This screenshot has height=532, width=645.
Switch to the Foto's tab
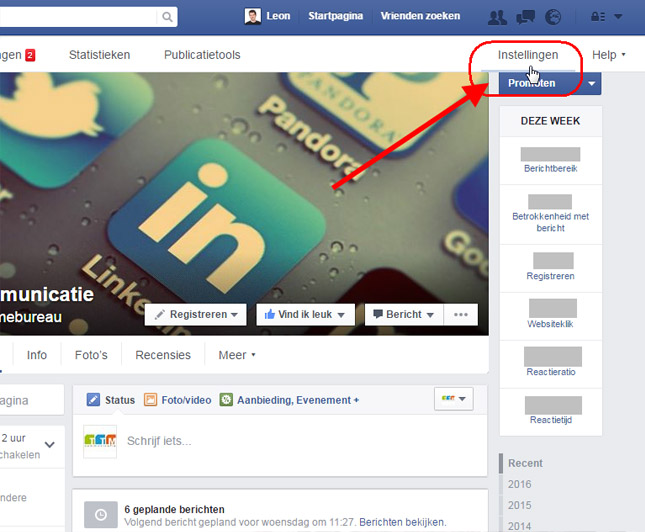click(91, 355)
